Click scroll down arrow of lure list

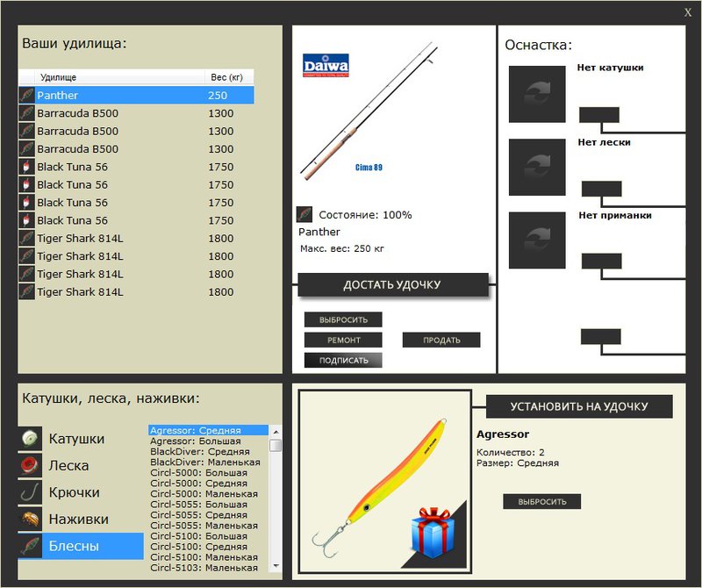pyautogui.click(x=276, y=565)
